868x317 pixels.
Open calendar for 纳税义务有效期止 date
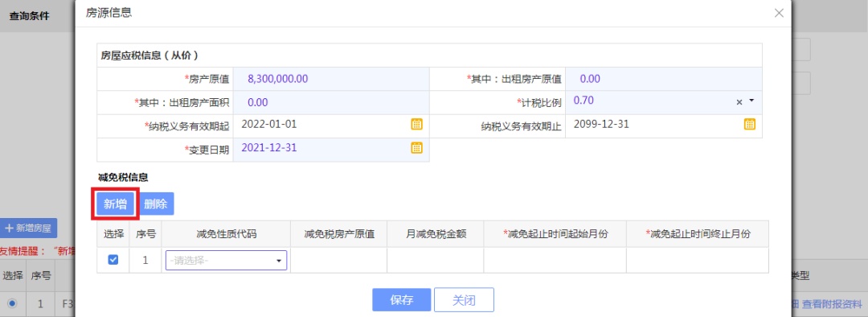click(750, 124)
